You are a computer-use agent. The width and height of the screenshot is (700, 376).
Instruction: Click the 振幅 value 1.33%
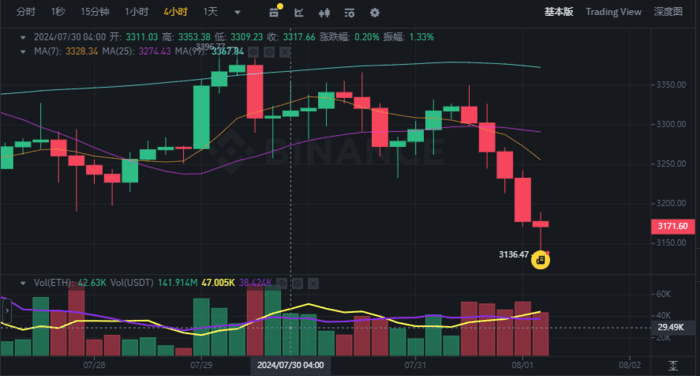tap(421, 37)
